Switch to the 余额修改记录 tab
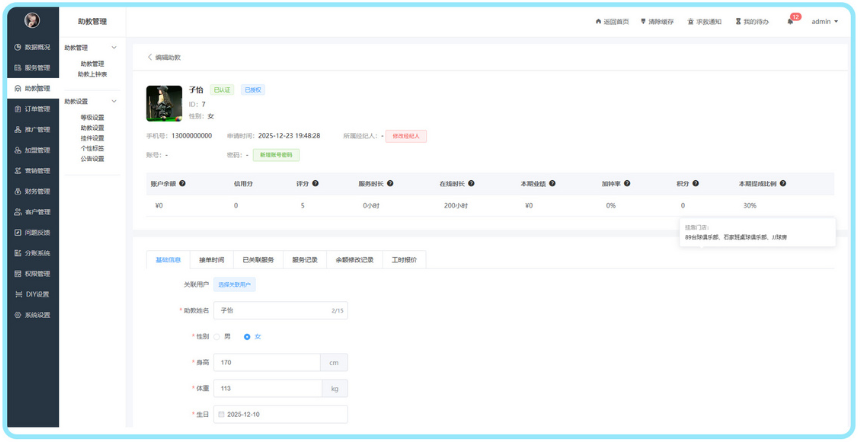 (354, 259)
